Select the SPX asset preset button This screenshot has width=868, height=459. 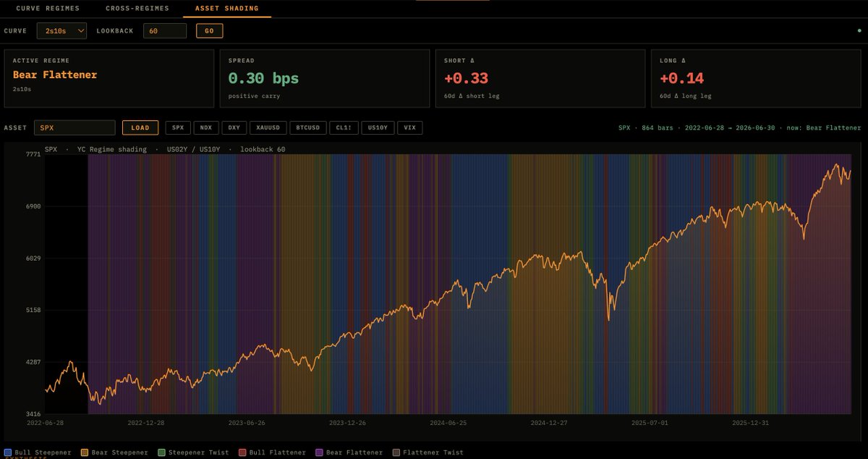point(179,127)
